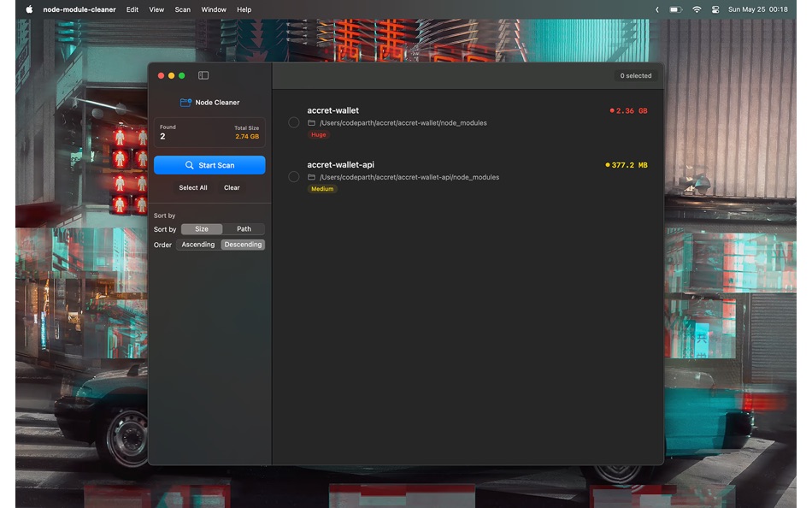The image size is (812, 508).
Task: Click the accret-wallet-api project name
Action: point(340,165)
